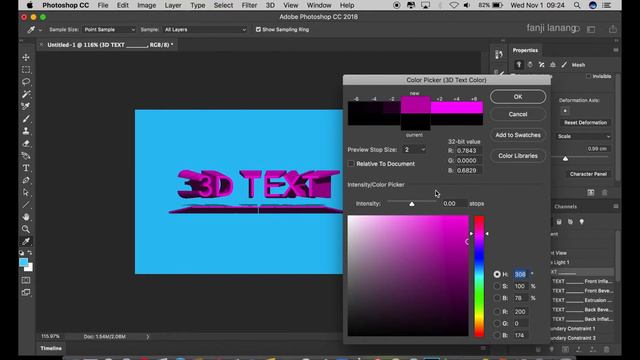Check the Invisible checkbox in Properties

[x=588, y=76]
